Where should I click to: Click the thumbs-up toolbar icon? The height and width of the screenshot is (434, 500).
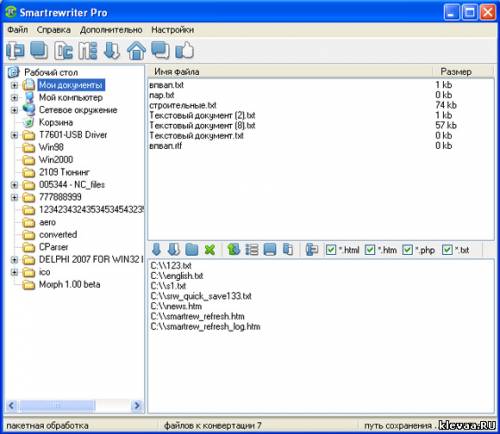[x=185, y=50]
